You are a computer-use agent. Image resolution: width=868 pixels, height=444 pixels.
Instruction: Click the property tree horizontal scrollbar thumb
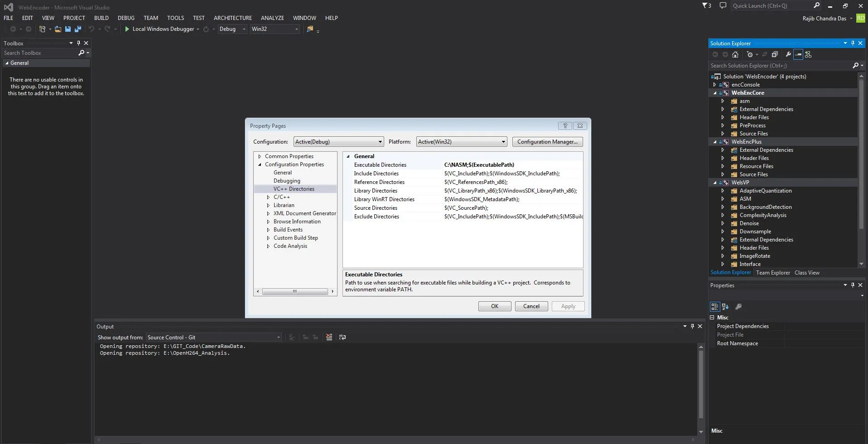(295, 291)
